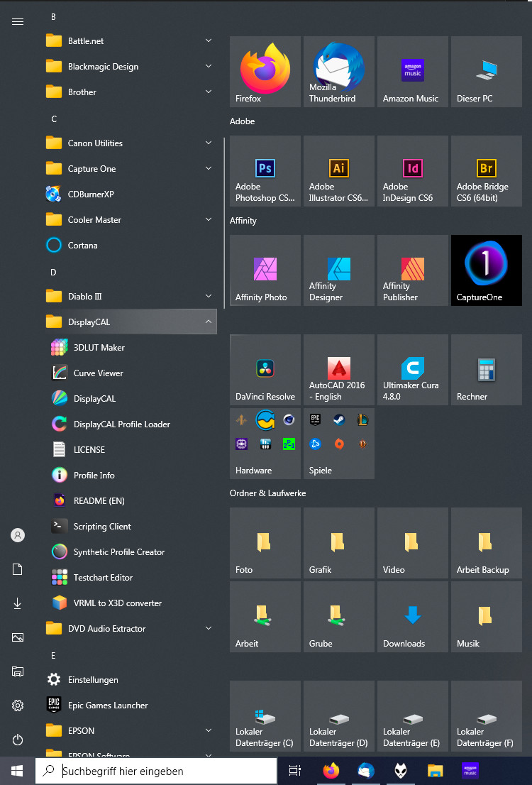532x785 pixels.
Task: Open the Power options button
Action: coord(18,740)
